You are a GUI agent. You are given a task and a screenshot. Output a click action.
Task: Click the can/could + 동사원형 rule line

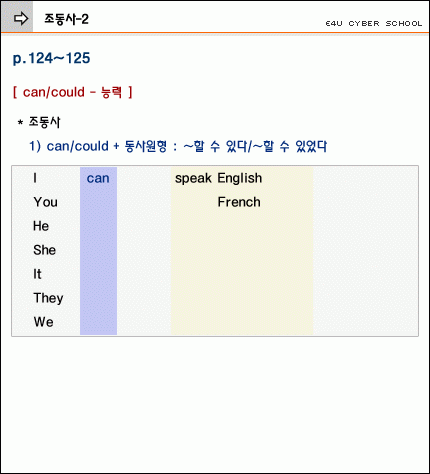(178, 146)
